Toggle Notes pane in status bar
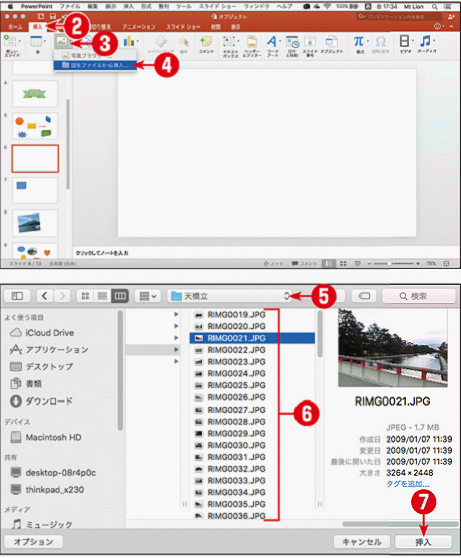 273,264
